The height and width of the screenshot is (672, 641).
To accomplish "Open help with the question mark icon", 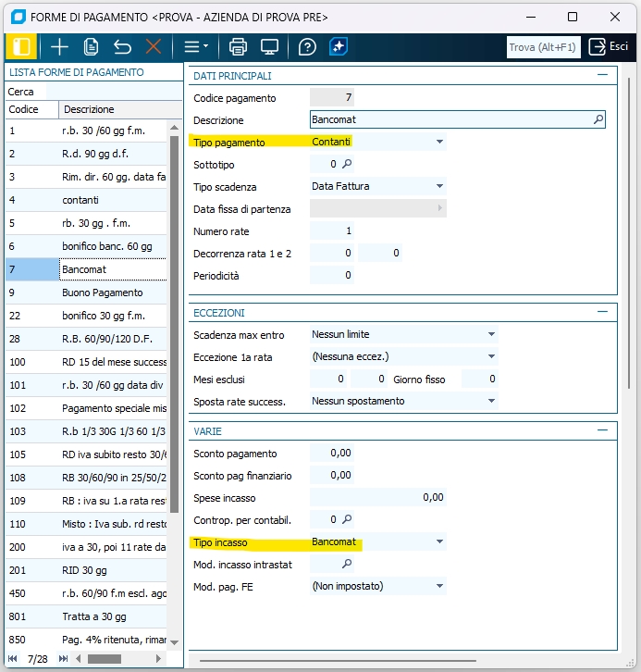I will pyautogui.click(x=307, y=46).
